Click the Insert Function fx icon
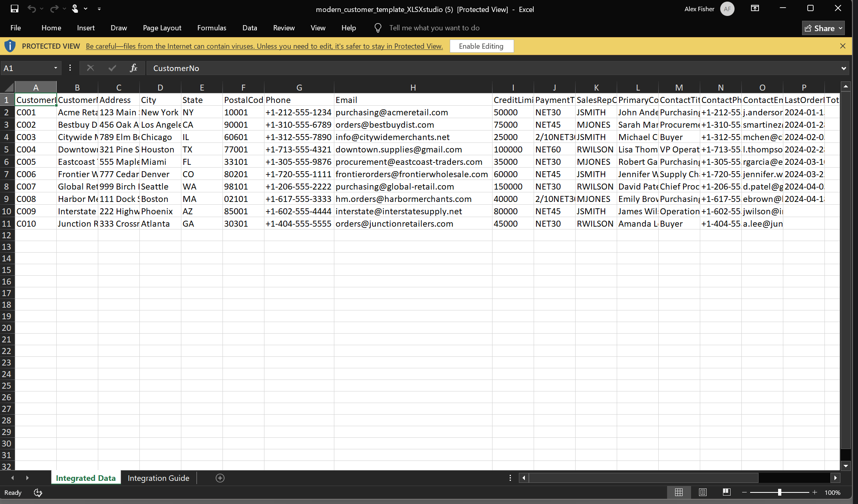858x504 pixels. click(x=133, y=68)
